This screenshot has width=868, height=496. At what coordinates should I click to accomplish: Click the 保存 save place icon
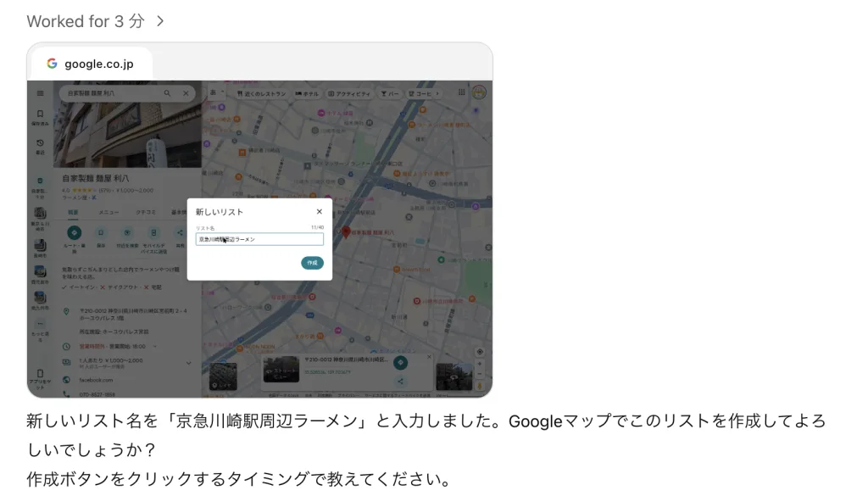point(101,233)
